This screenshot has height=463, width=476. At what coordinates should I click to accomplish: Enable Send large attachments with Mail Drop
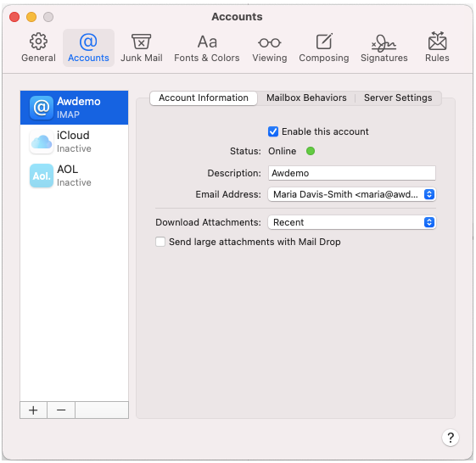pos(160,242)
